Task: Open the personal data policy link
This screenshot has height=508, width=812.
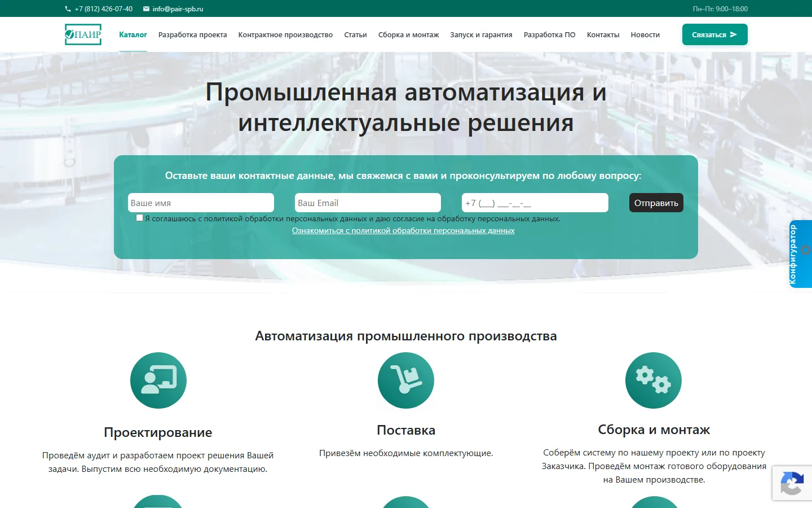Action: coord(403,230)
